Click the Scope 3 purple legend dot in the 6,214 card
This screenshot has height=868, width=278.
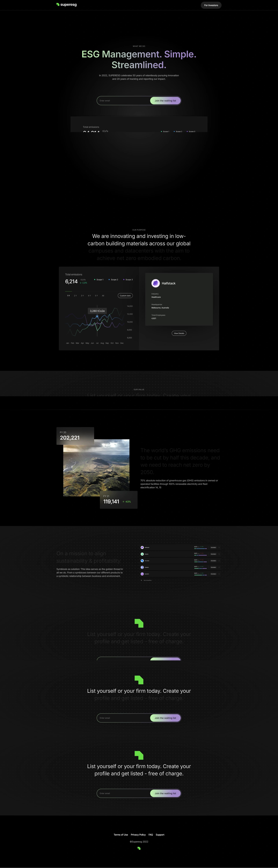coord(124,280)
